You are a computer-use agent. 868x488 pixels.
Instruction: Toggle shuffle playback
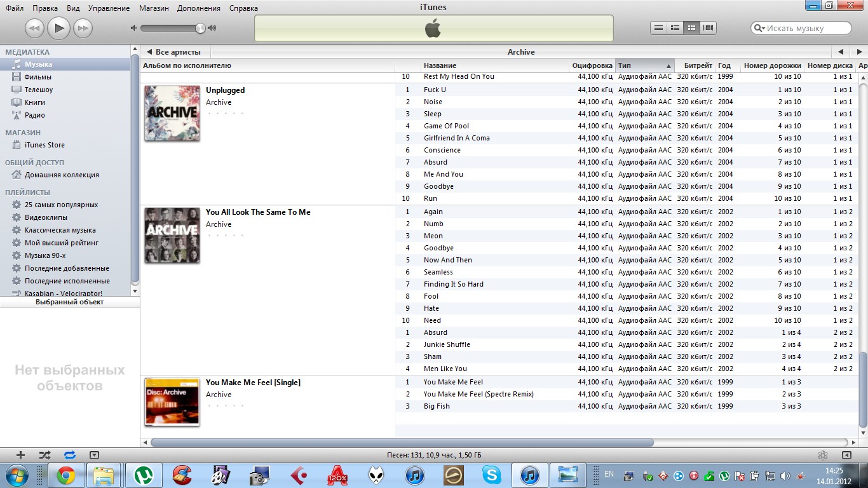44,455
